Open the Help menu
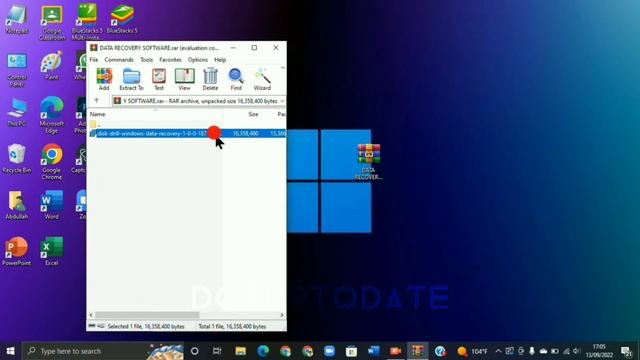 pos(220,60)
